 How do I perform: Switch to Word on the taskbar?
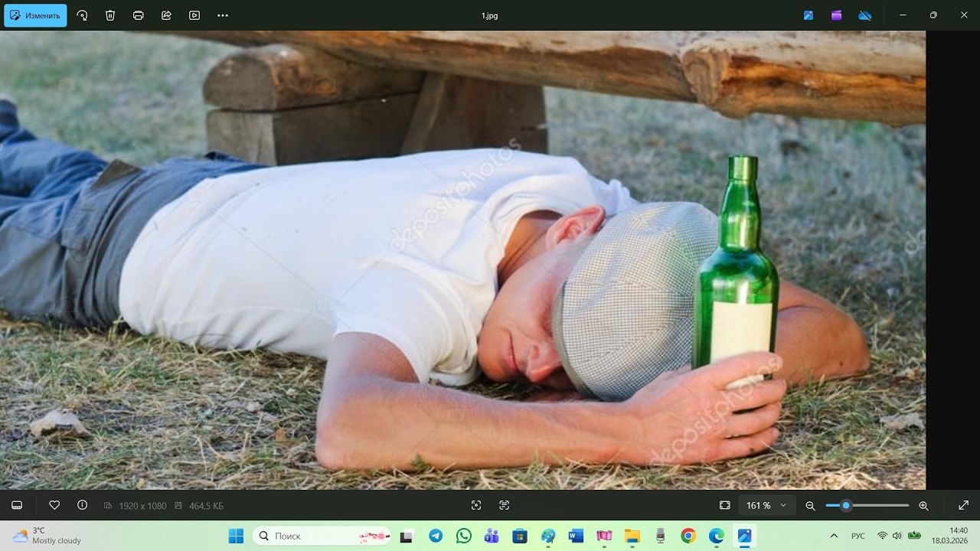click(576, 536)
